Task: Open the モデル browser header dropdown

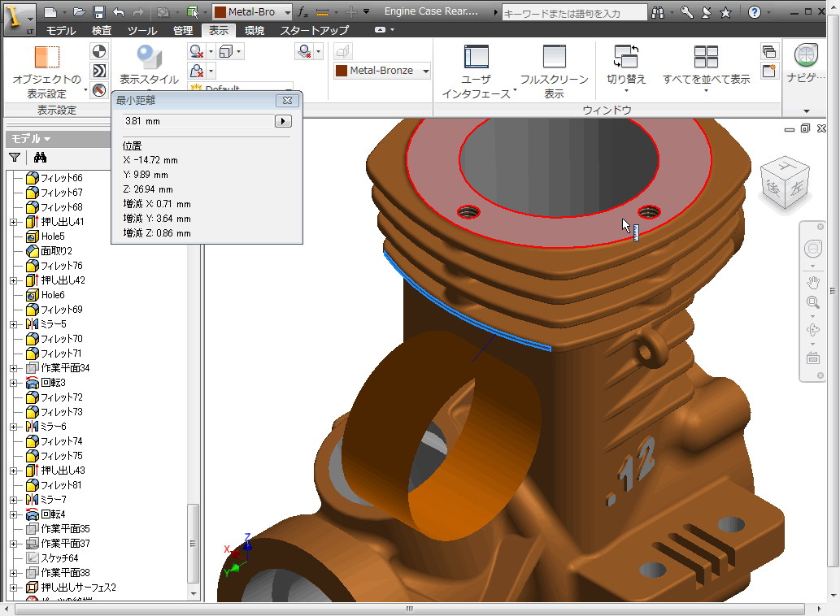Action: (x=32, y=139)
